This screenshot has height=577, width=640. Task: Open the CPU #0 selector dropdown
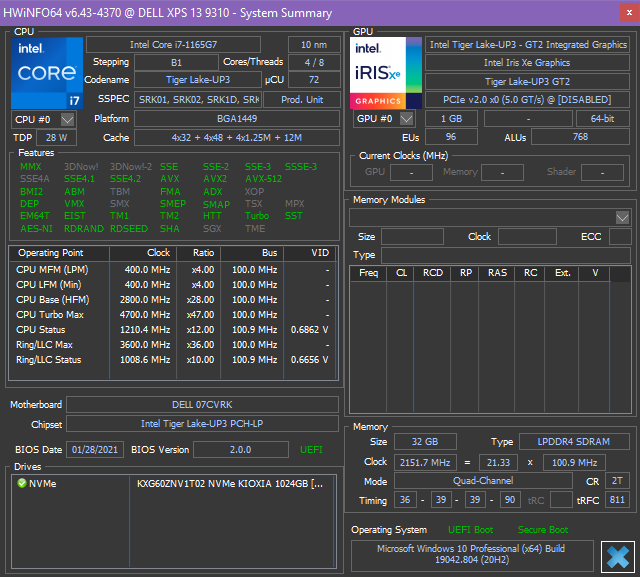pos(67,119)
